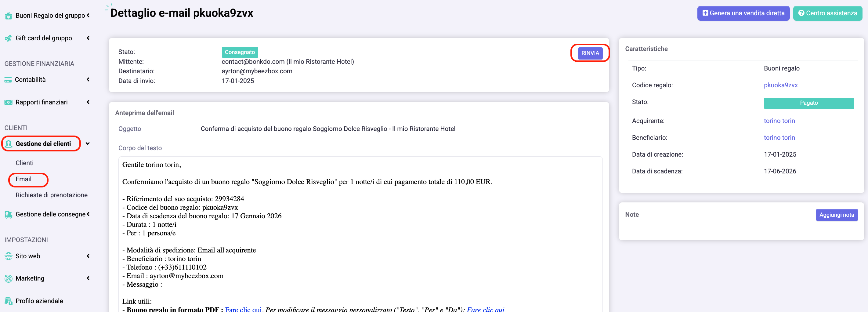Screen dimensions: 868x312
Task: Click the Aggiungi nota button
Action: click(x=836, y=215)
